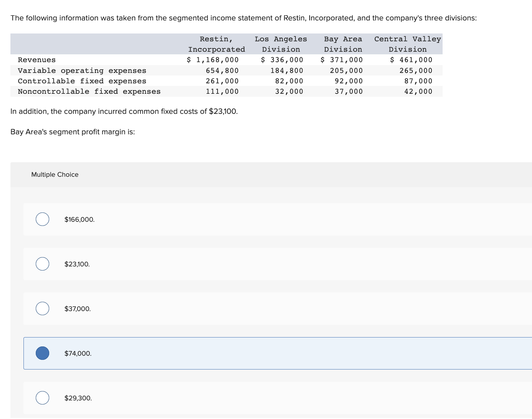
Task: Click the Multiple Choice header label
Action: [x=55, y=174]
